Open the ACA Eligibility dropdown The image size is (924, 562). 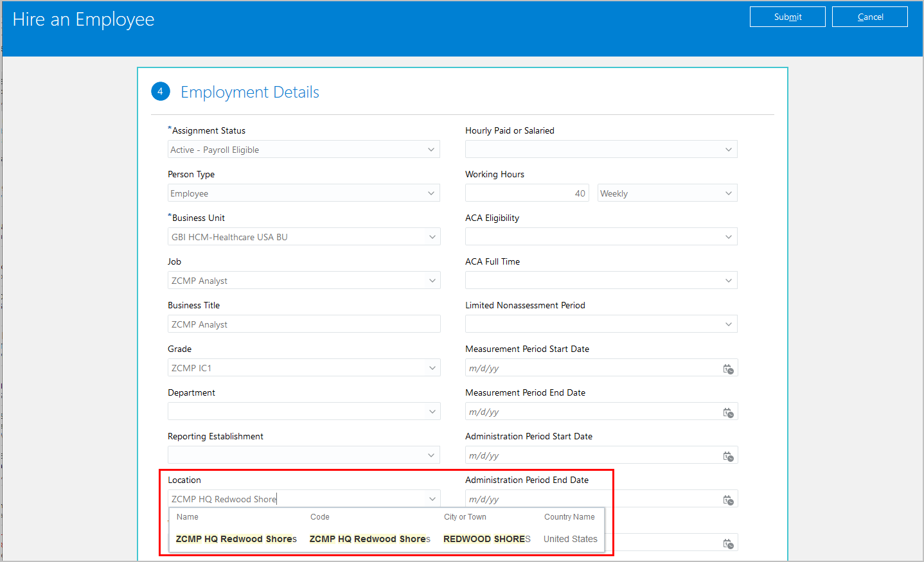(x=728, y=237)
